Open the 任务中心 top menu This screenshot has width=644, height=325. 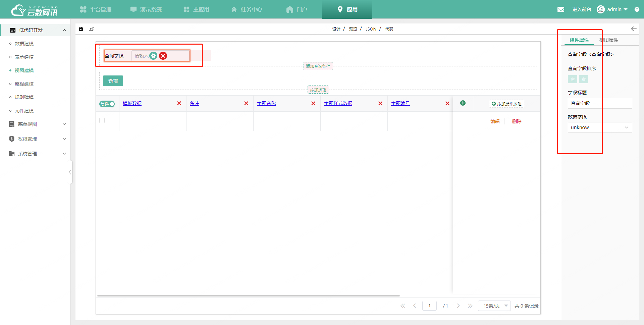click(x=247, y=9)
